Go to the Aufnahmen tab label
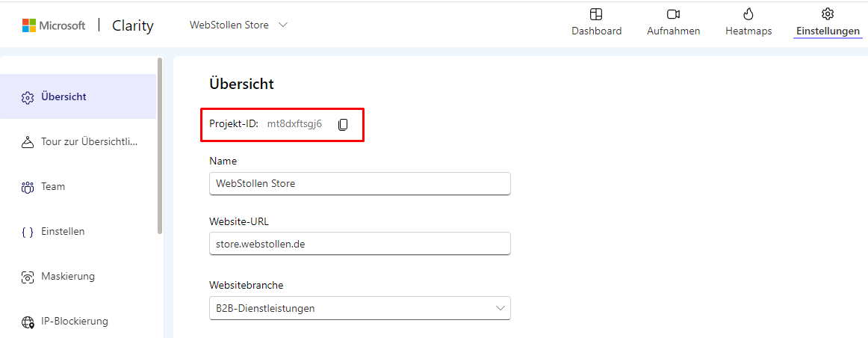The image size is (868, 338). click(673, 31)
